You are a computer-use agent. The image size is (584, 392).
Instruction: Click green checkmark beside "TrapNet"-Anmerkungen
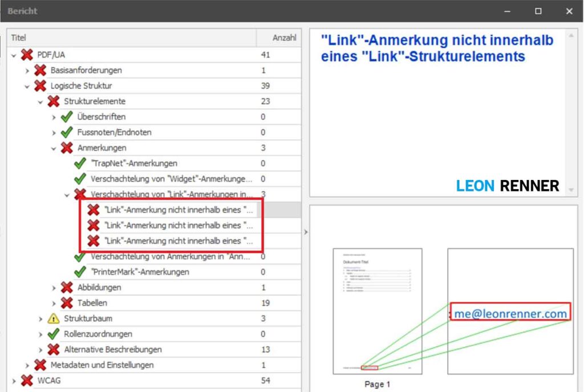80,164
